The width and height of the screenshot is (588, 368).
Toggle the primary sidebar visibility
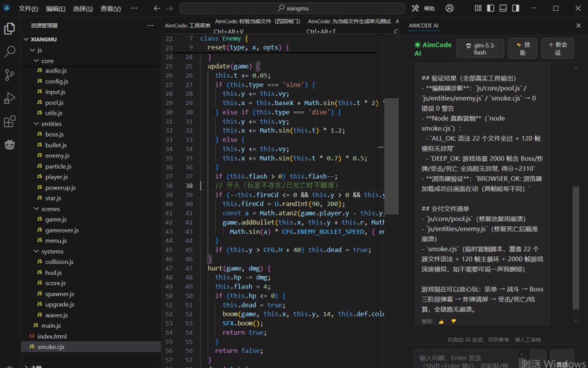(491, 8)
